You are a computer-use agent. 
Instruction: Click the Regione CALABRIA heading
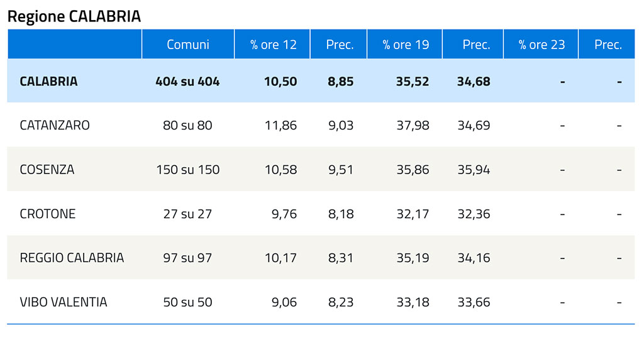[x=74, y=16]
